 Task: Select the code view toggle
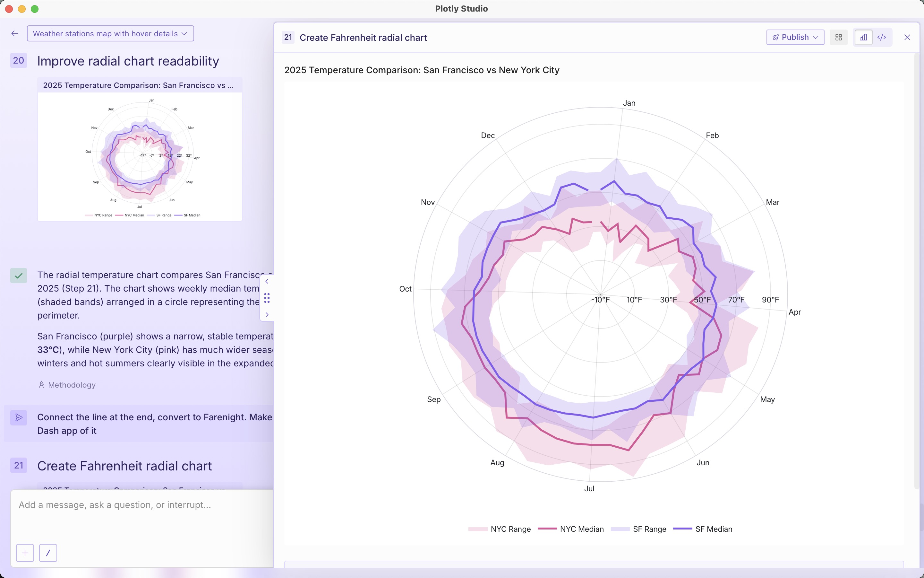point(882,37)
